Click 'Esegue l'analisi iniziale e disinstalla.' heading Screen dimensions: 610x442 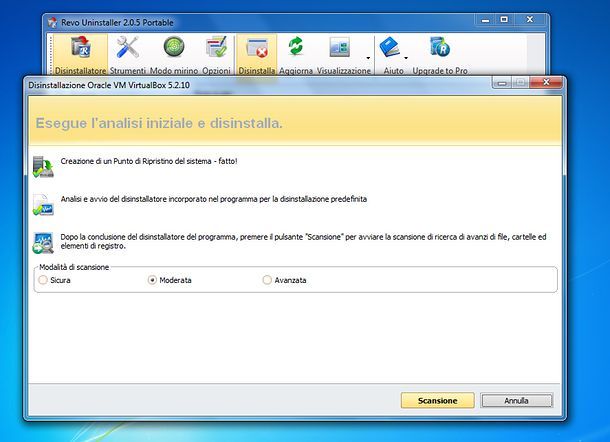(159, 123)
